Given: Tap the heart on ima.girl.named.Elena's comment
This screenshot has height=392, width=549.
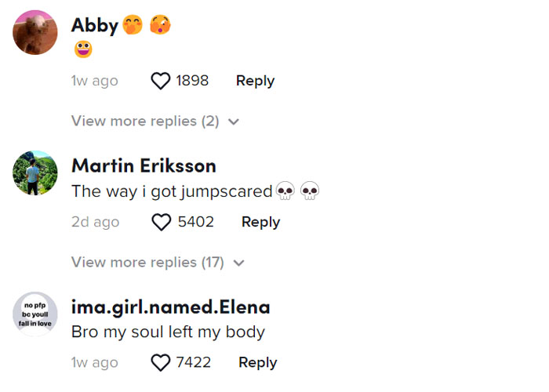Looking at the screenshot, I should tap(160, 362).
